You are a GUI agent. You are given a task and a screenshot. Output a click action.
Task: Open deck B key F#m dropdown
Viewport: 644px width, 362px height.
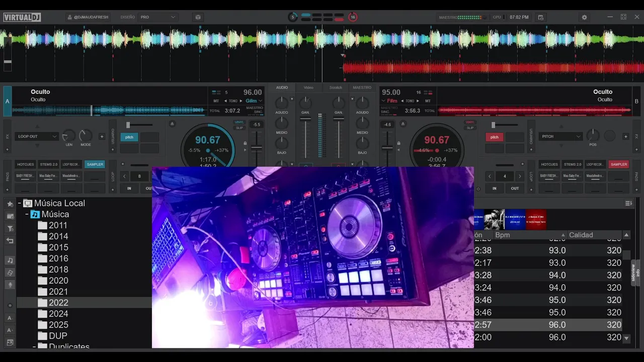pyautogui.click(x=390, y=101)
